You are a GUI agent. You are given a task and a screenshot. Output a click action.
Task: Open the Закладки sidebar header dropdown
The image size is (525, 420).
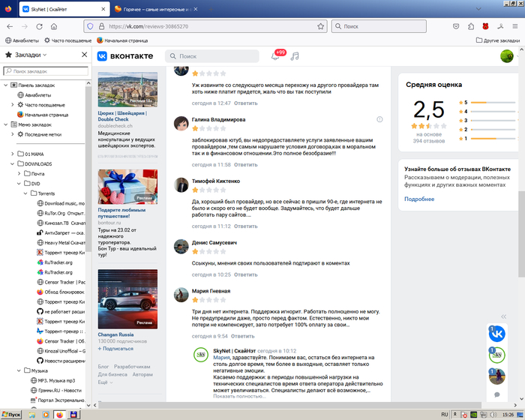(x=30, y=55)
